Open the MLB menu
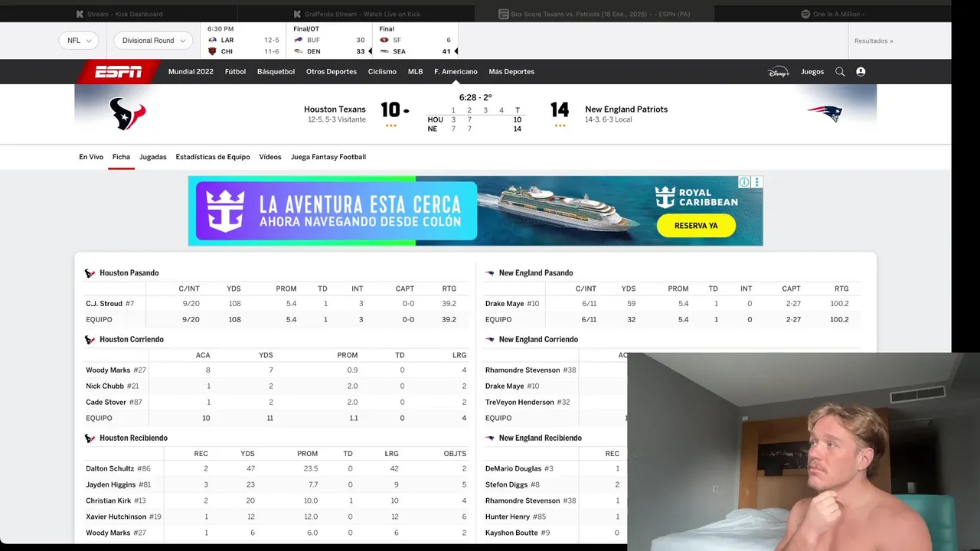The image size is (980, 551). click(415, 72)
